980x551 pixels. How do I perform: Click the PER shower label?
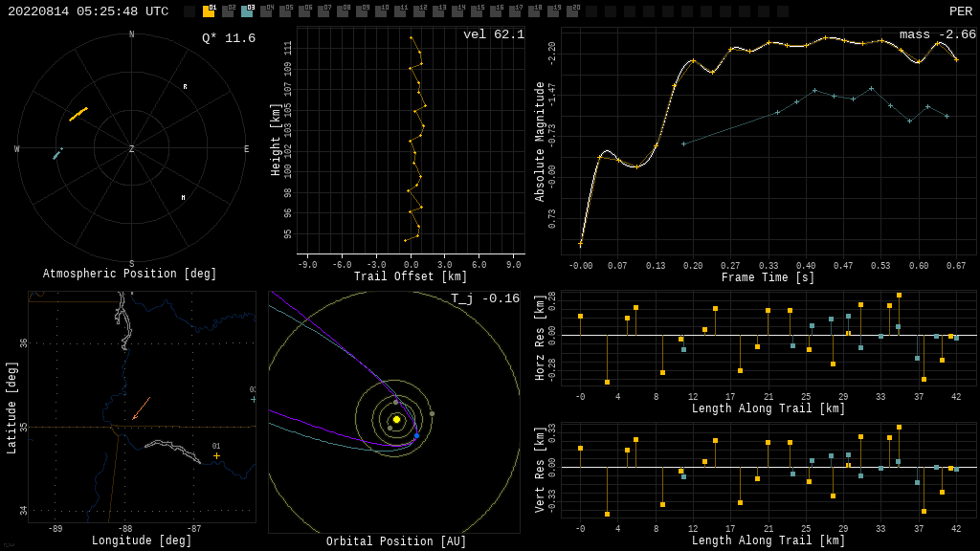click(961, 11)
